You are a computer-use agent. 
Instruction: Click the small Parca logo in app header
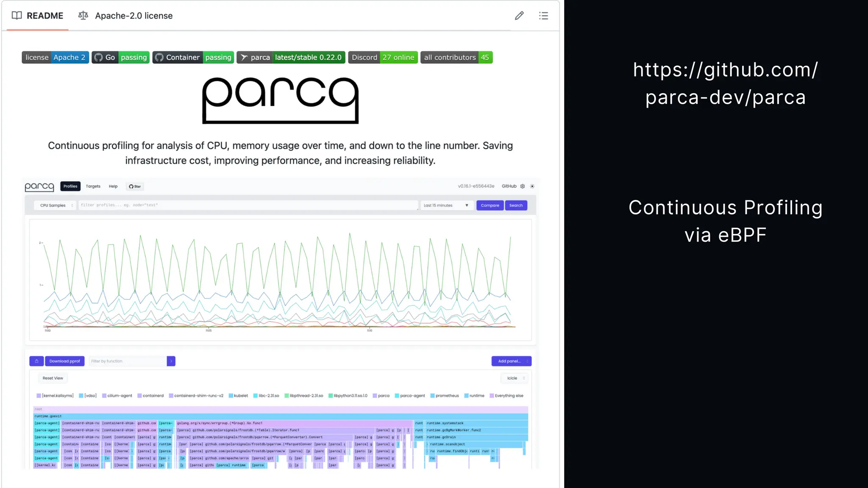coord(39,186)
